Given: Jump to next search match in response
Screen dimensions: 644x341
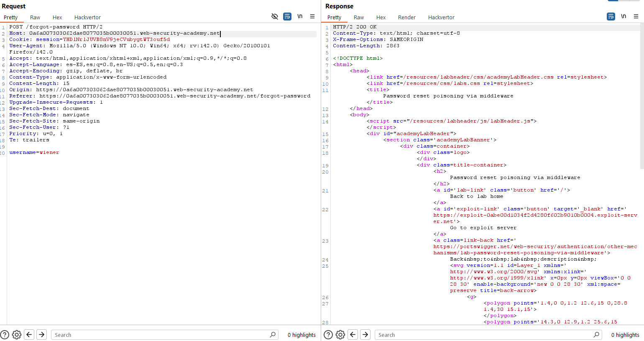Looking at the screenshot, I should tap(365, 334).
